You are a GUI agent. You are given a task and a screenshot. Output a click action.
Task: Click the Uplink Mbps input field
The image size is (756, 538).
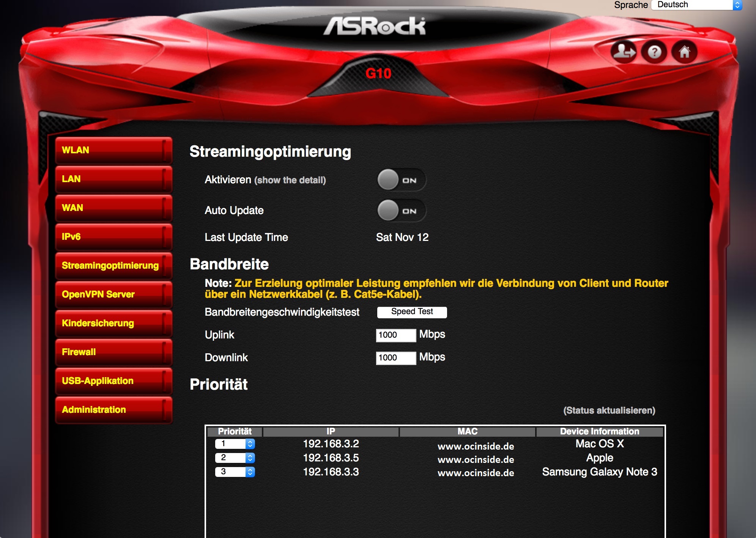point(396,335)
